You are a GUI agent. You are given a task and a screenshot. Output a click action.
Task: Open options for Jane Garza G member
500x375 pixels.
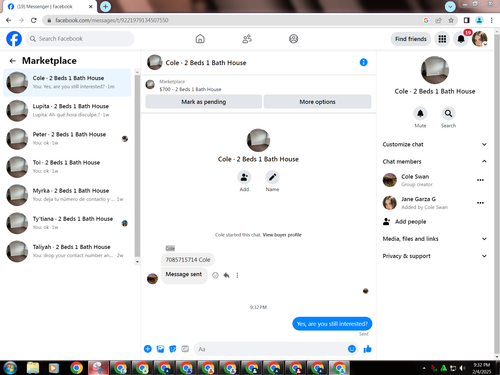click(x=480, y=203)
